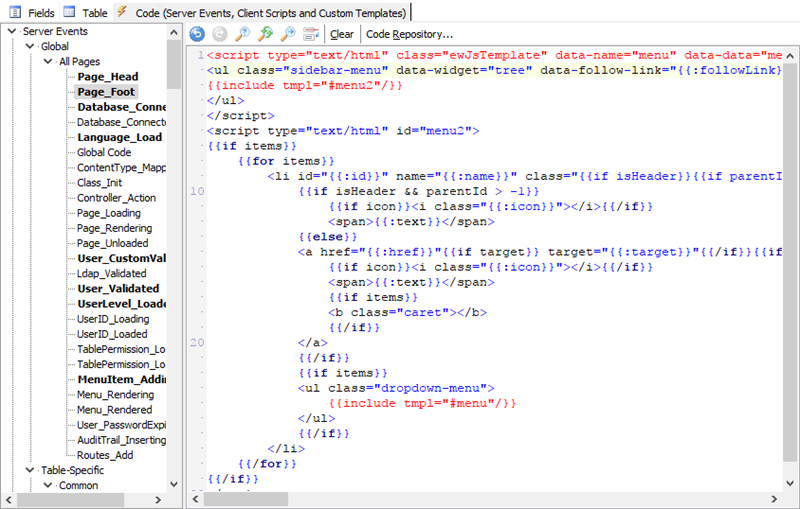Select Page_Loading event
The width and height of the screenshot is (800, 509).
pos(109,213)
